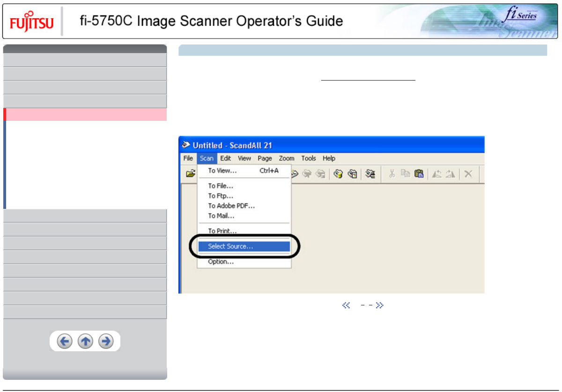Open the View menu
The height and width of the screenshot is (392, 562).
tap(244, 158)
